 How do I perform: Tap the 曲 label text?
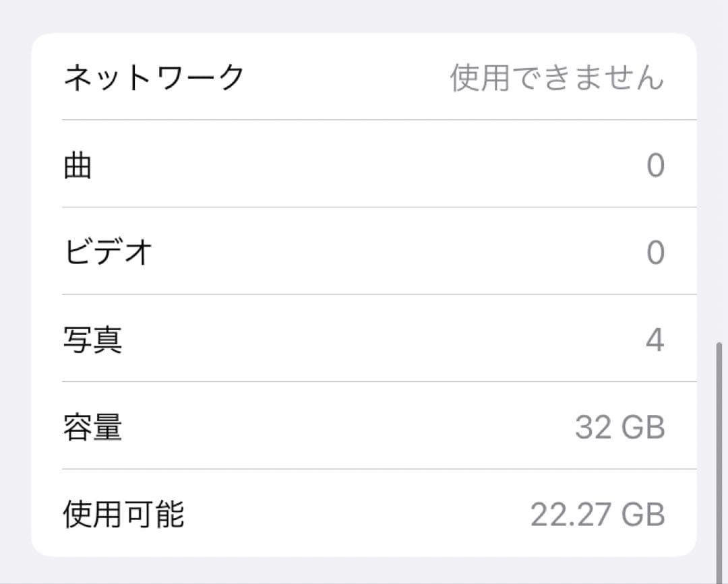click(76, 165)
